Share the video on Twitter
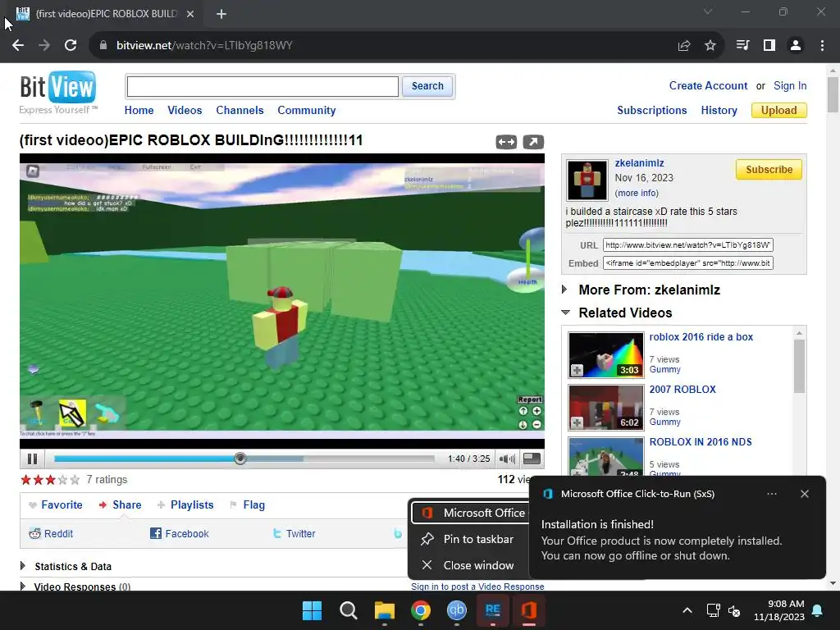The width and height of the screenshot is (840, 630). tap(294, 533)
